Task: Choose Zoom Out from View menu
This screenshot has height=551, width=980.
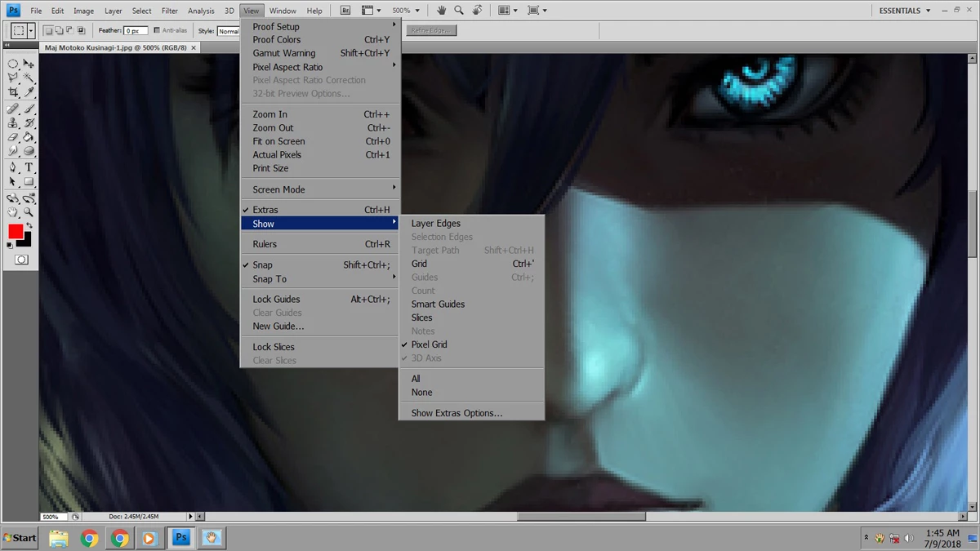Action: (x=320, y=127)
